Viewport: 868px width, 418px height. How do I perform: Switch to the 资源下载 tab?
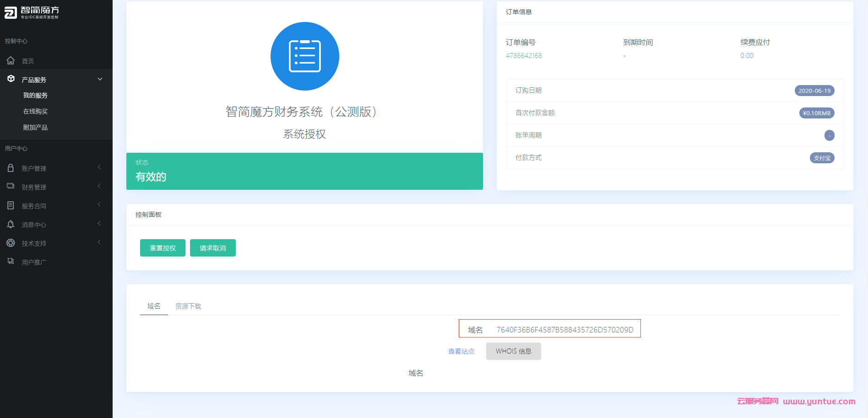tap(188, 306)
